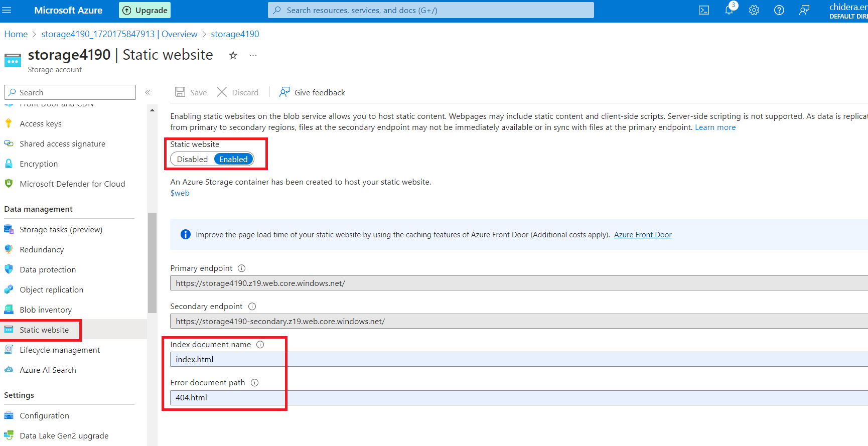Open storage4190_1720175847913 Overview breadcrumb

(x=119, y=34)
